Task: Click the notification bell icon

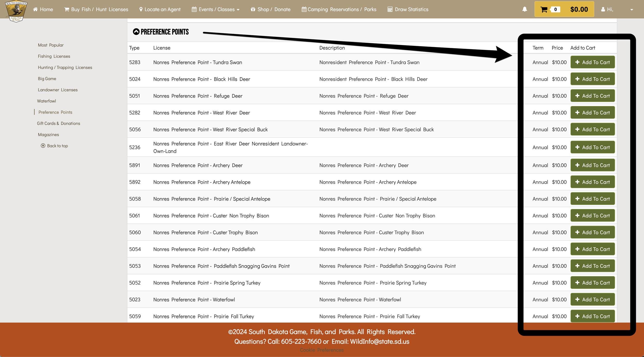Action: point(524,9)
